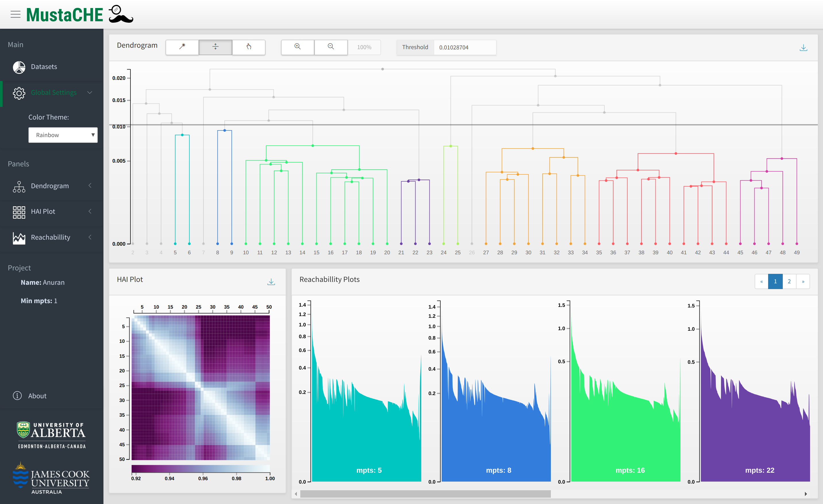Image resolution: width=823 pixels, height=504 pixels.
Task: Zoom in on the dendrogram
Action: coord(297,47)
